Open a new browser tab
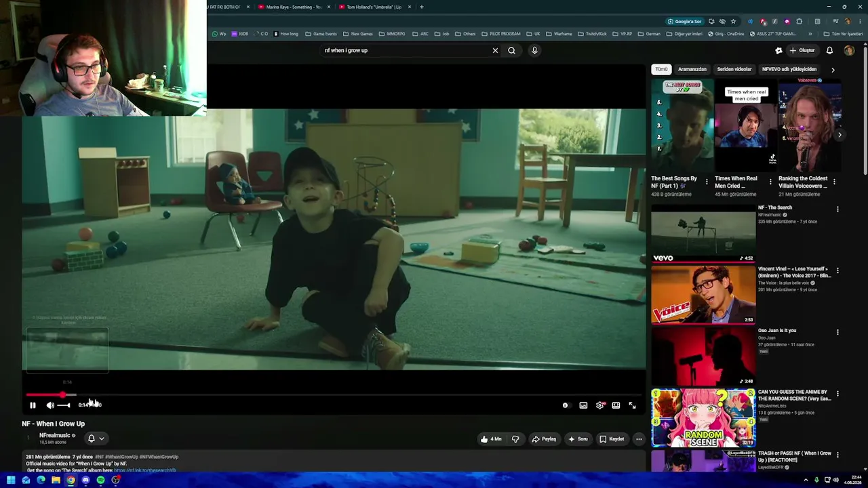 pos(421,7)
